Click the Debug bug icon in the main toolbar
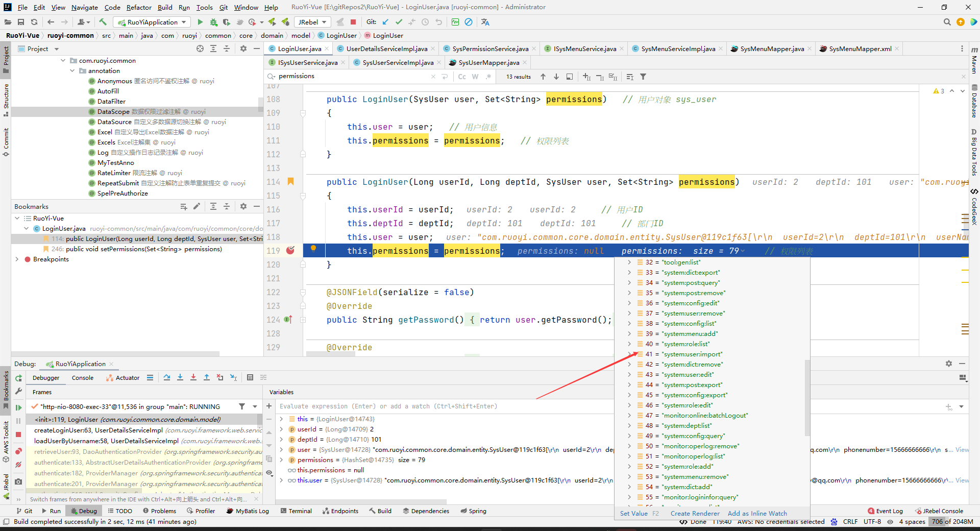The image size is (980, 531). pos(213,22)
